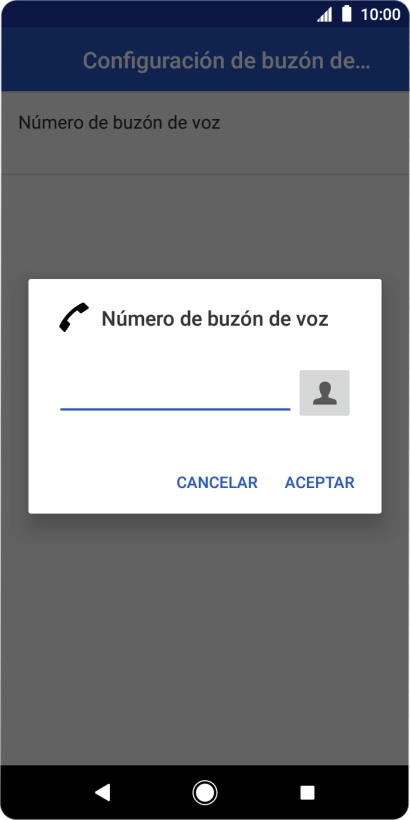Tap the dark blue app header bar

(x=205, y=59)
